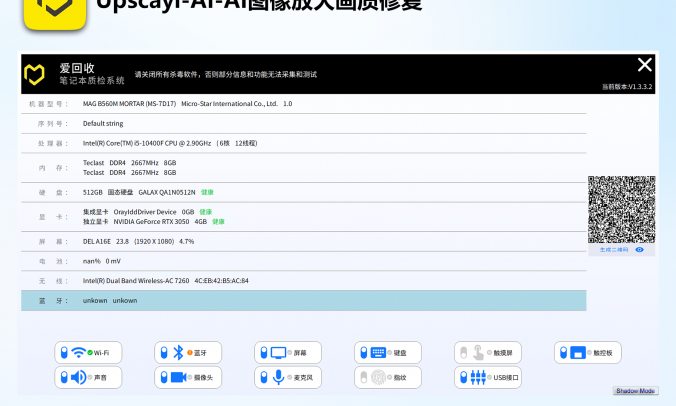Toggle the switch in the 麦克风 button
The image size is (676, 406).
264,377
